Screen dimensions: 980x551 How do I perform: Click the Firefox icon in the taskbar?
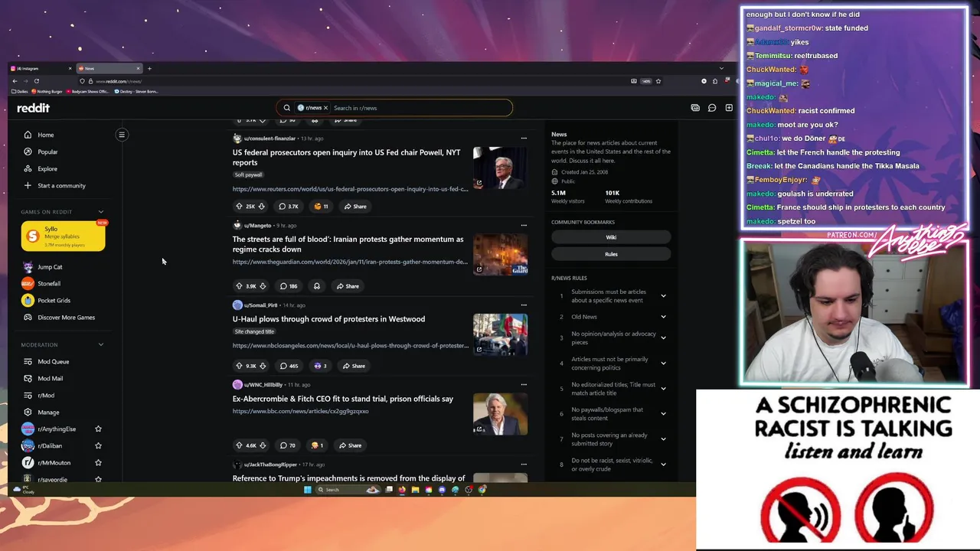[402, 490]
